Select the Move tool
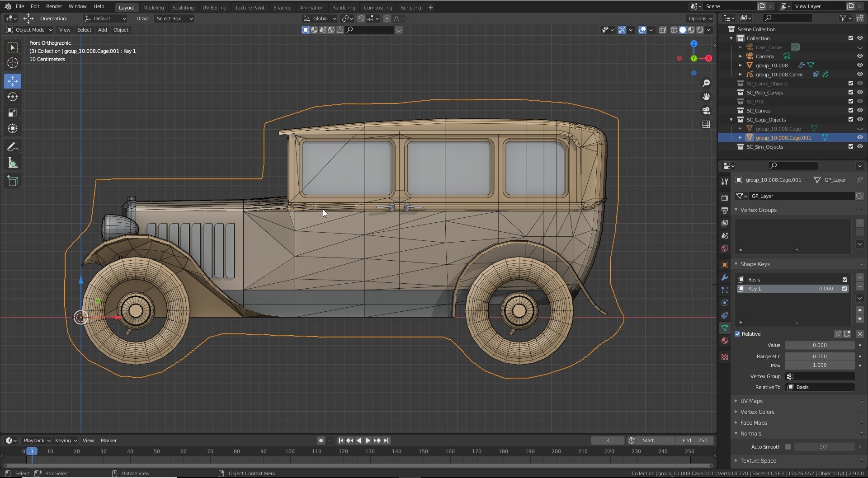 pyautogui.click(x=13, y=81)
